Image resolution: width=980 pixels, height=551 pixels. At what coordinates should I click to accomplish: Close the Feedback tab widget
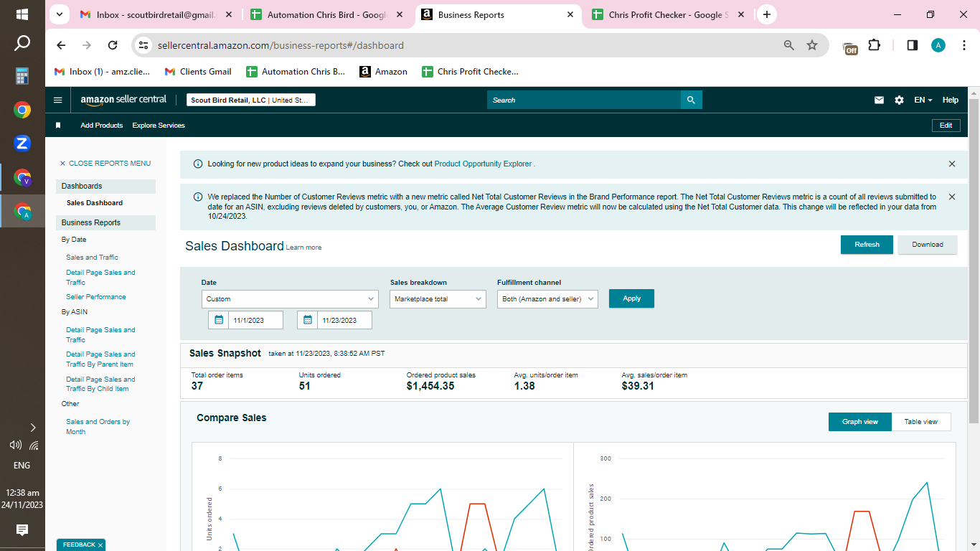point(100,545)
